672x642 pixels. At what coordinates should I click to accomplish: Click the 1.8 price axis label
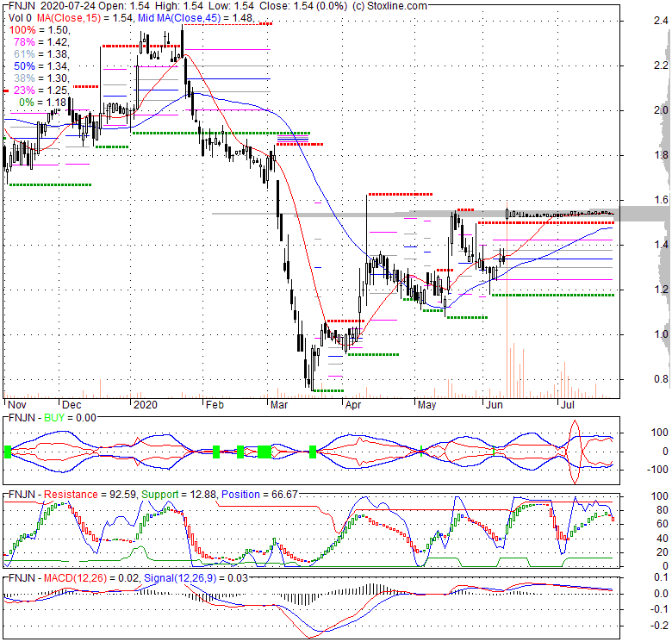(x=661, y=155)
